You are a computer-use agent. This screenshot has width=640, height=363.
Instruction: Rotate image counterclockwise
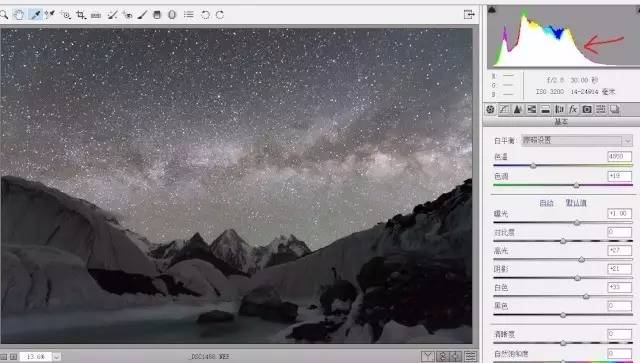(205, 15)
